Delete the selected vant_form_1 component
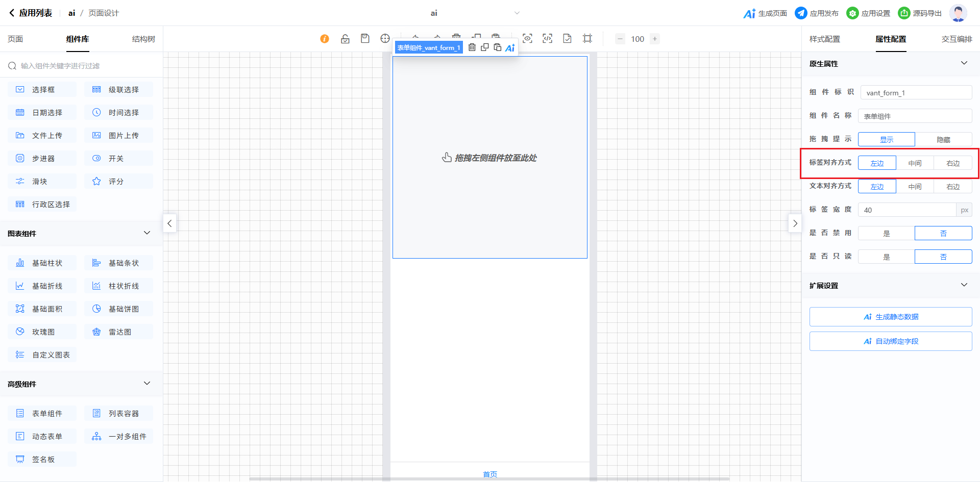 pyautogui.click(x=472, y=47)
